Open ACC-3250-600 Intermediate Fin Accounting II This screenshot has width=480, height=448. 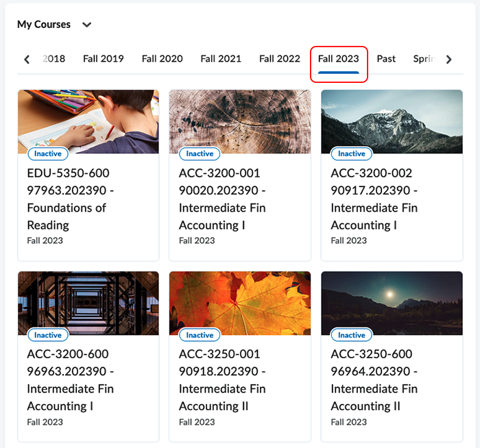point(374,380)
